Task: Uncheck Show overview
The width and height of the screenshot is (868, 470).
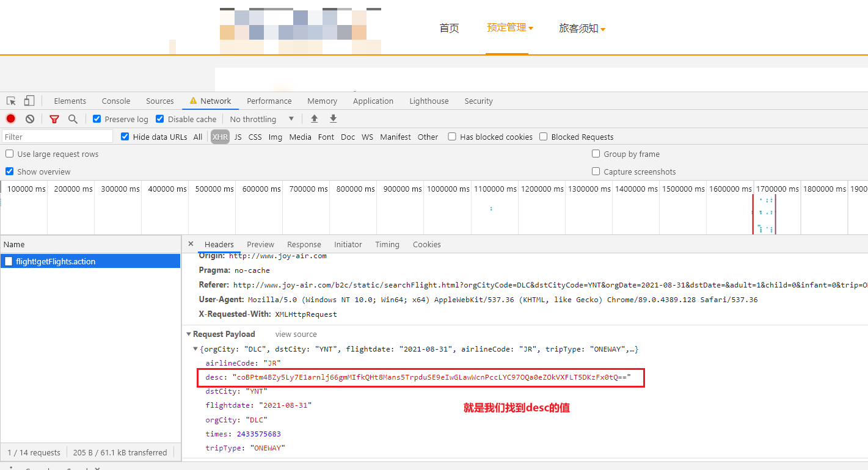Action: 10,172
